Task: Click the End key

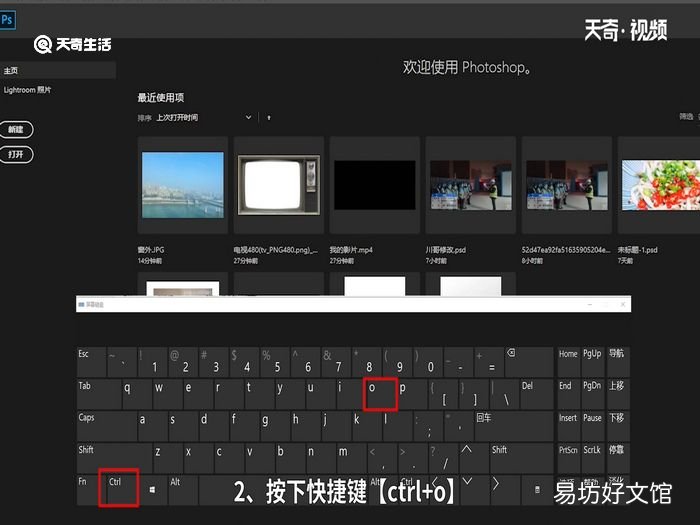Action: [x=568, y=394]
